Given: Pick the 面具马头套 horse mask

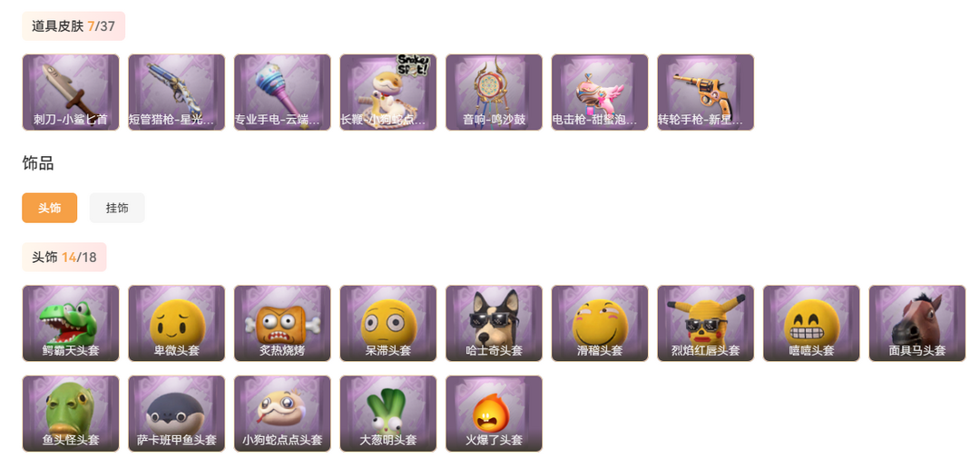Looking at the screenshot, I should pyautogui.click(x=917, y=324).
